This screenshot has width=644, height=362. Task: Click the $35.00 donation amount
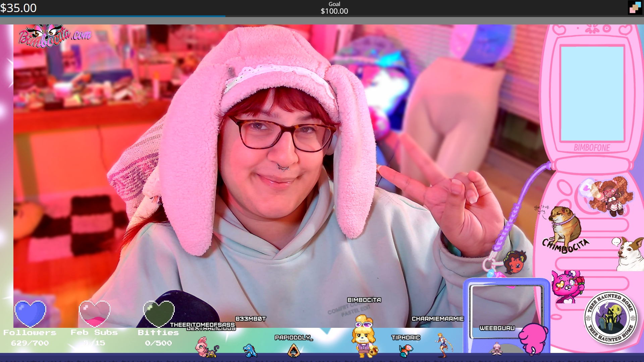18,8
